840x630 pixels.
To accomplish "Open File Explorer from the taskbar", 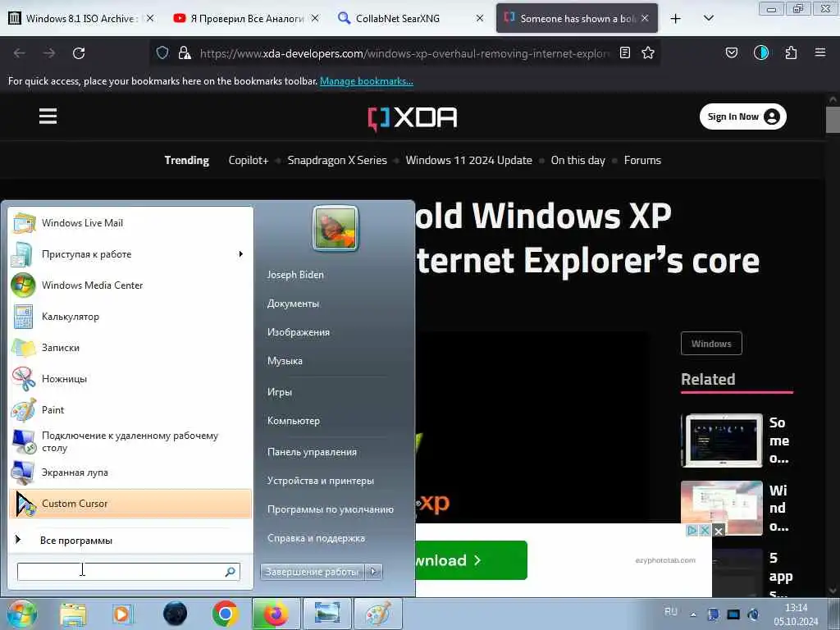I will click(x=73, y=614).
